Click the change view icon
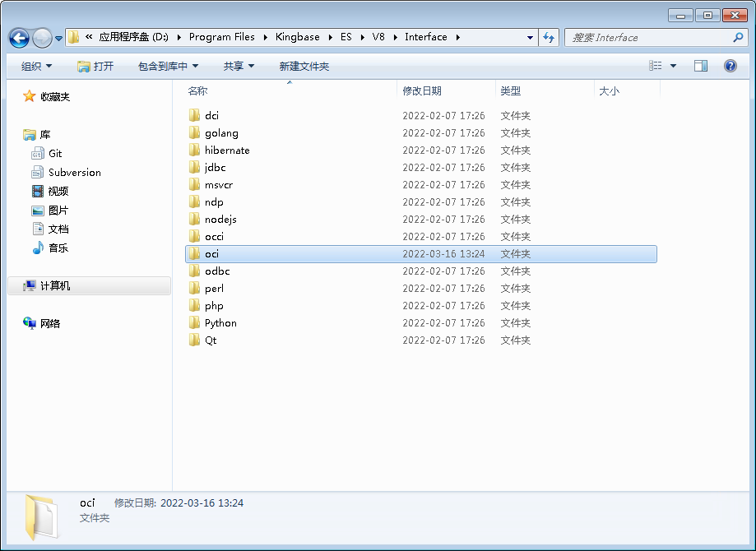This screenshot has height=551, width=756. [x=656, y=66]
